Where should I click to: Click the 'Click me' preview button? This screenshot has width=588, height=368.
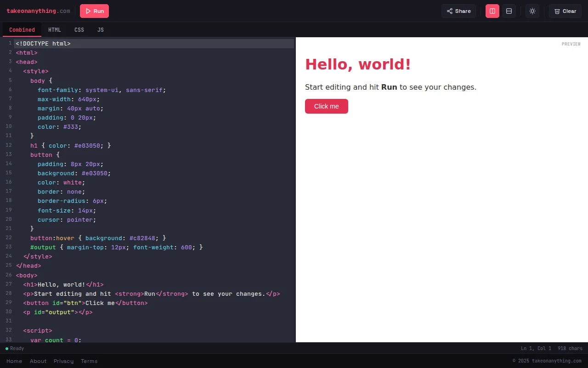click(x=327, y=106)
